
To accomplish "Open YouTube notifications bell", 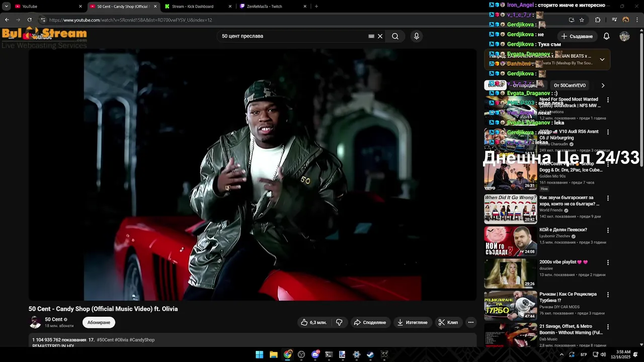I will (606, 36).
